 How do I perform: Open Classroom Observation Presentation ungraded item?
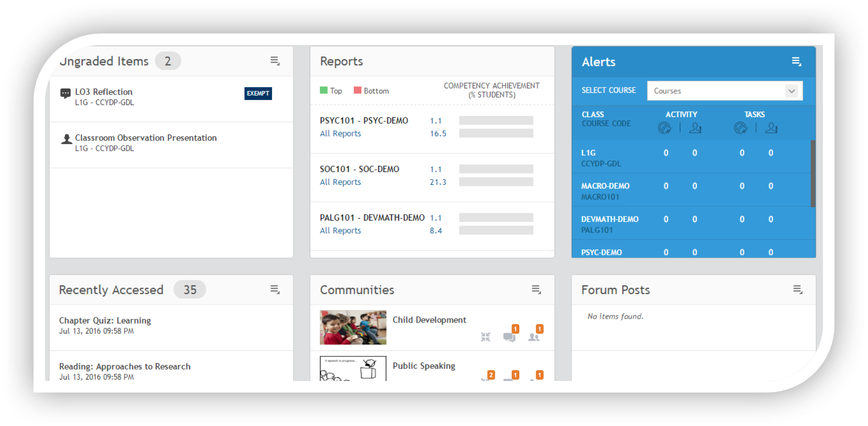click(x=146, y=138)
